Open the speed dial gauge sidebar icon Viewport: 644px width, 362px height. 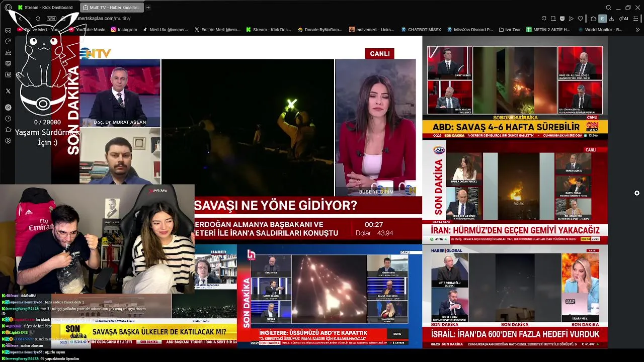pos(8,41)
